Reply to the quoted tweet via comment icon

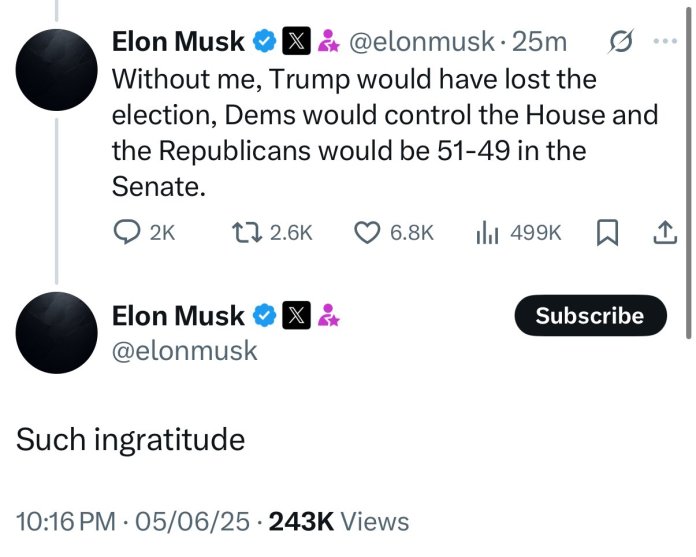[127, 232]
